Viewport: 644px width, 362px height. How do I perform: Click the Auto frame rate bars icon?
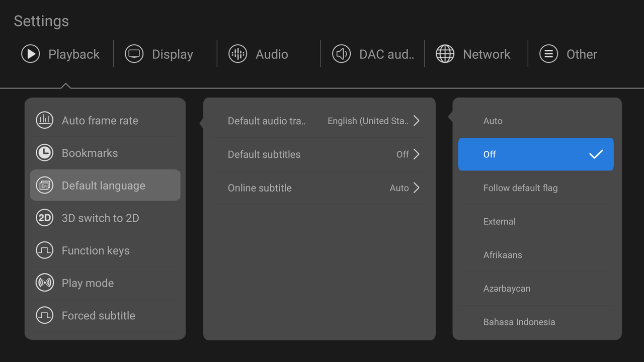[x=45, y=120]
